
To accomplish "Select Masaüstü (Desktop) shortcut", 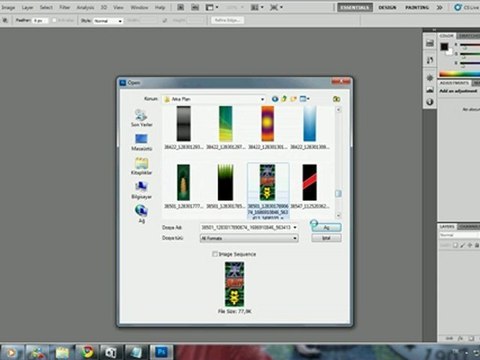I will pyautogui.click(x=141, y=142).
